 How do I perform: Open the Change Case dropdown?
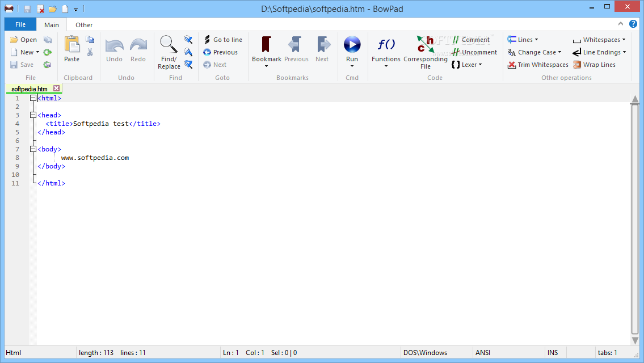pos(534,52)
